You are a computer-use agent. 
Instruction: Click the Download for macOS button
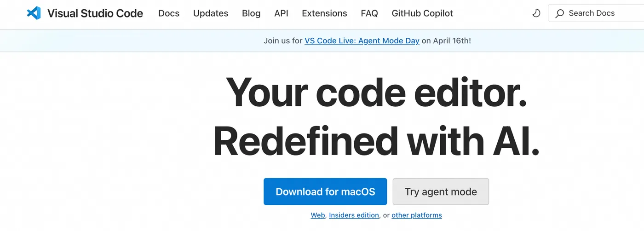pos(325,191)
